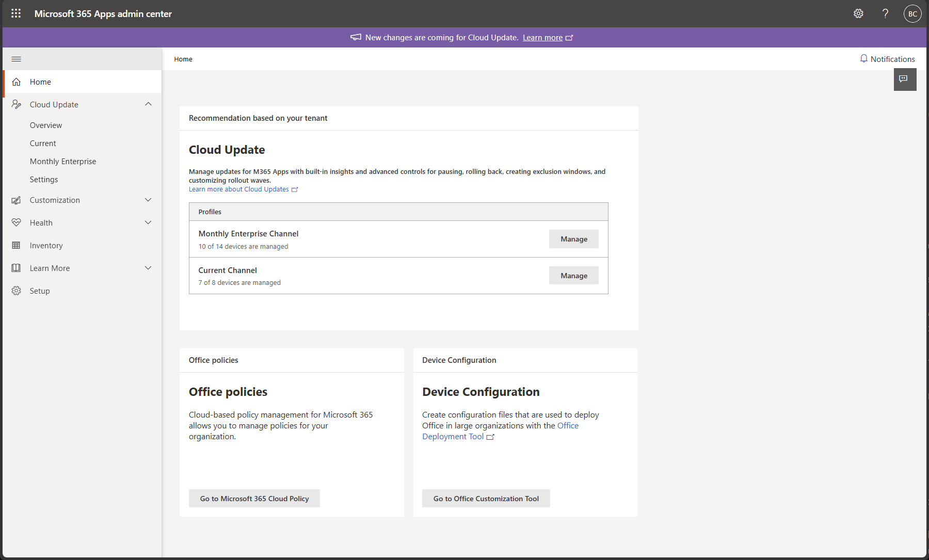
Task: Click '10 of 14 devices are managed' text
Action: pos(244,247)
